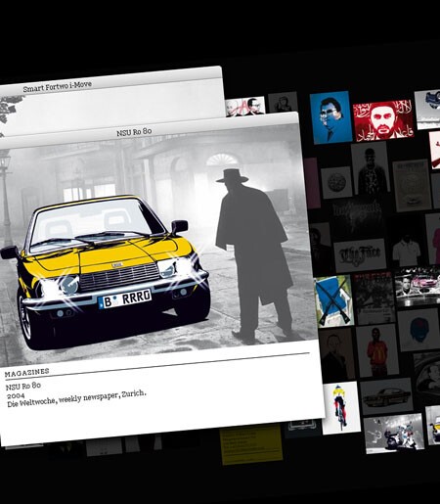Click 'Die Weltwoche, weekly newspaper, Zurich.' text
The image size is (440, 504).
76,398
